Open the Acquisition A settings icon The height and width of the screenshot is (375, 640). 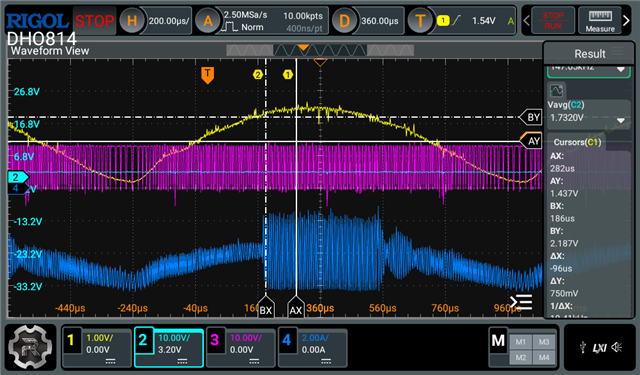(208, 20)
